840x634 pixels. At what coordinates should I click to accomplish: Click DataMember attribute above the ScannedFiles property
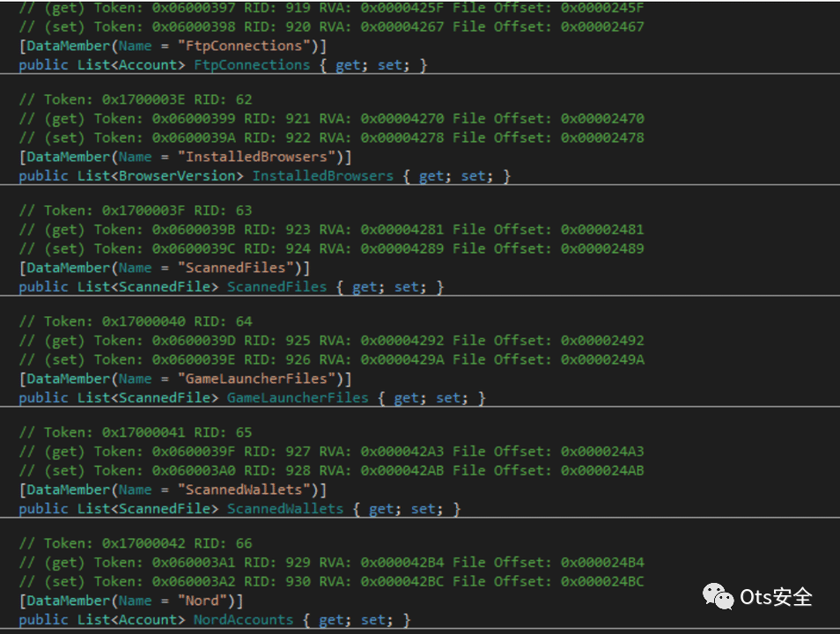pos(69,268)
